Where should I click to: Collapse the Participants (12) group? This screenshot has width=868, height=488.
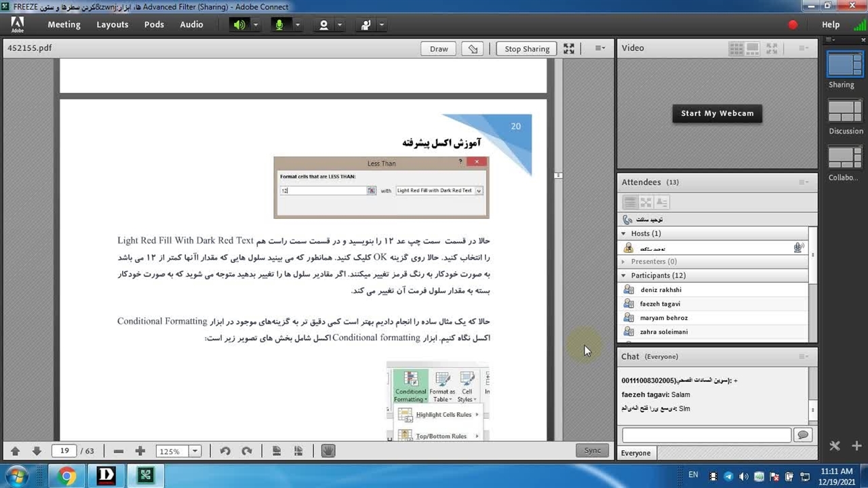tap(624, 276)
